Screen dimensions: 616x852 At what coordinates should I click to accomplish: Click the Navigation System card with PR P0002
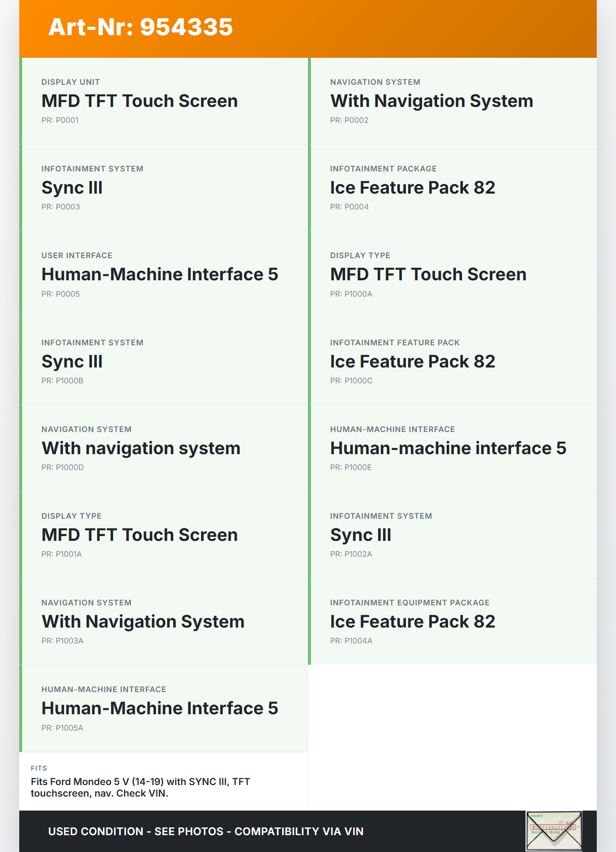pos(453,101)
